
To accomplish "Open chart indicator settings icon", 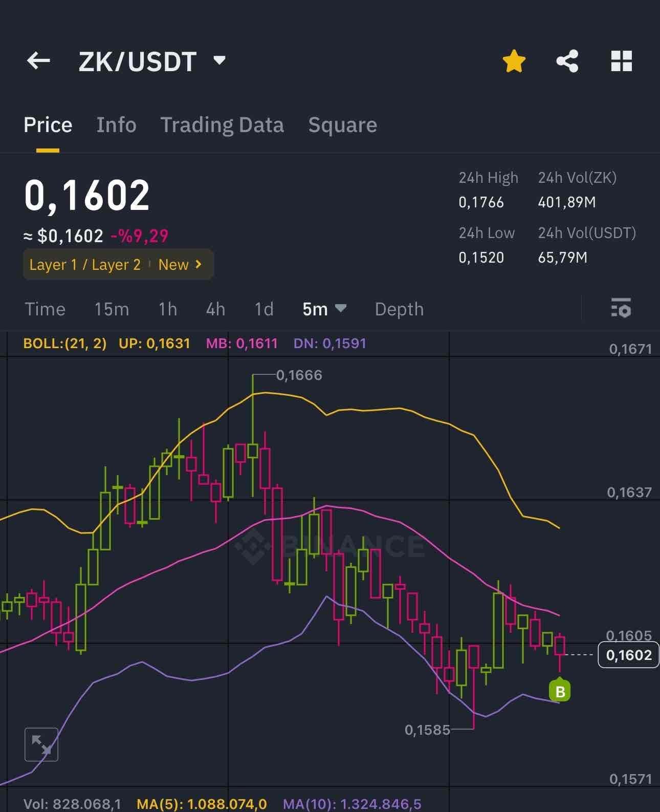I will point(621,309).
